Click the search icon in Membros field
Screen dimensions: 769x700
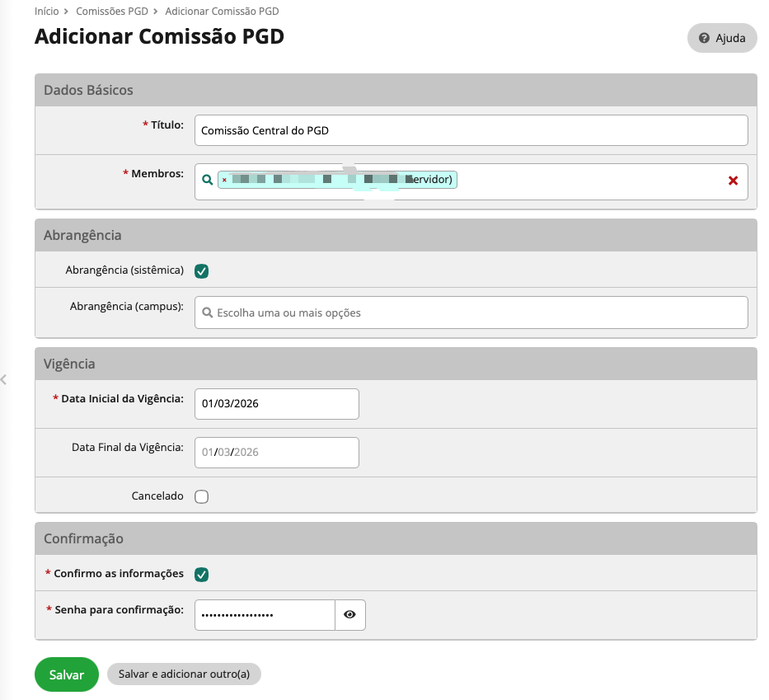coord(207,180)
